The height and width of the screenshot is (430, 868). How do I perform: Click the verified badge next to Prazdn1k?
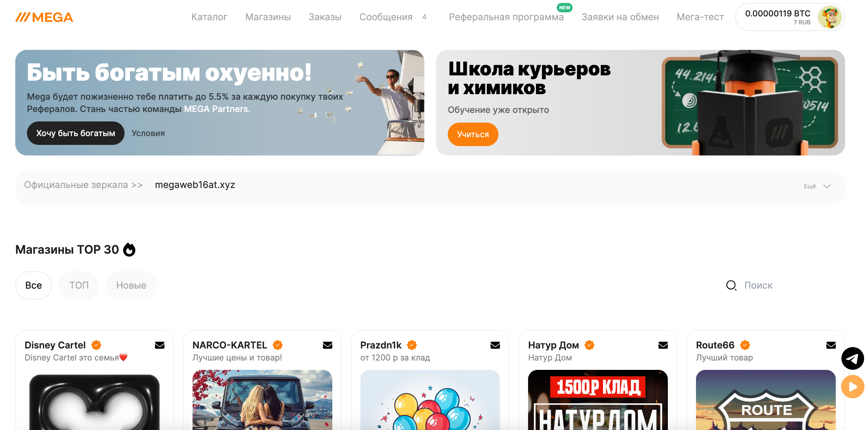click(412, 345)
